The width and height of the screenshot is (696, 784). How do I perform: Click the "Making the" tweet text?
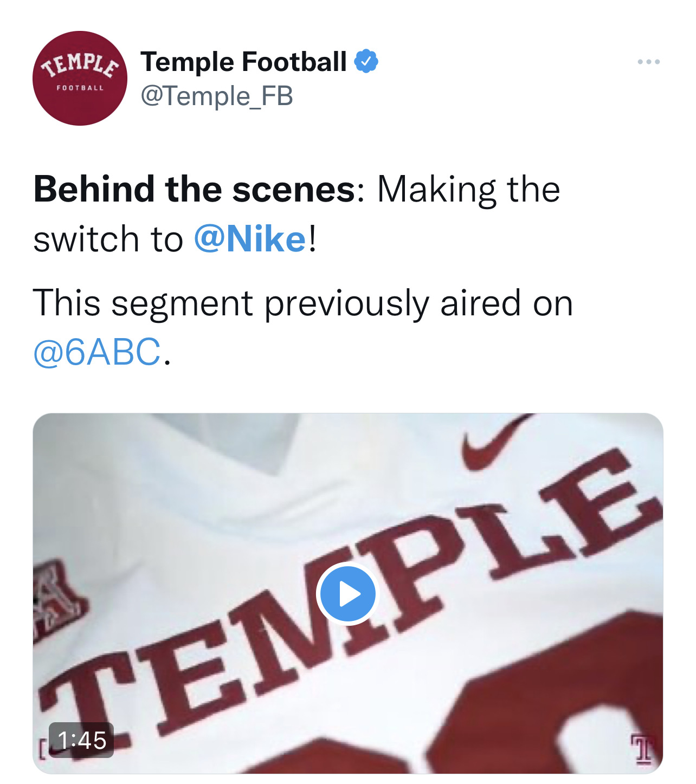[x=468, y=190]
